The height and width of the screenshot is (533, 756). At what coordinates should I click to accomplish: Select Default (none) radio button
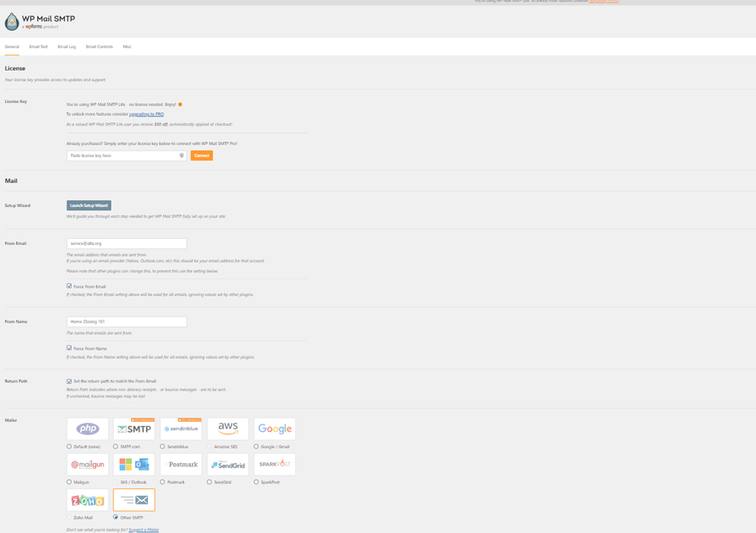[69, 446]
